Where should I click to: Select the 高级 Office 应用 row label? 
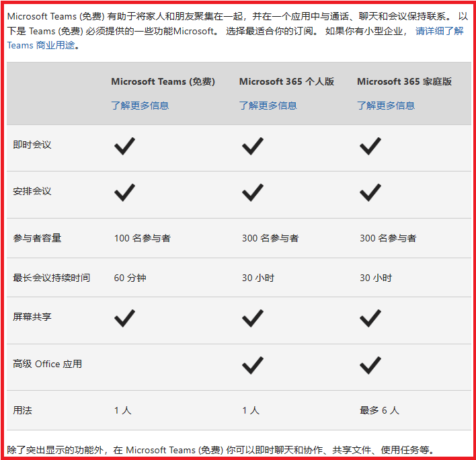pos(47,364)
